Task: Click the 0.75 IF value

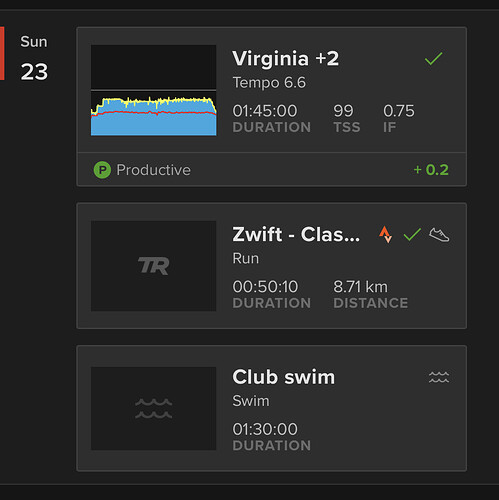Action: [399, 111]
